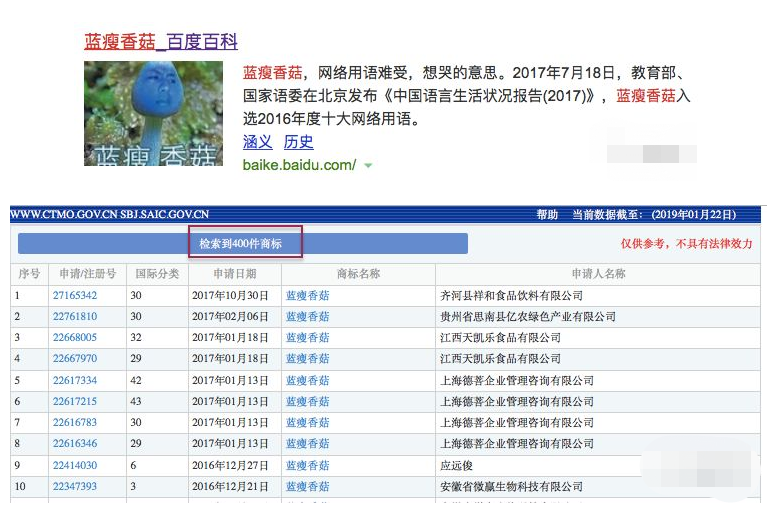
Task: Click the 申请人名称 column header
Action: pyautogui.click(x=598, y=274)
